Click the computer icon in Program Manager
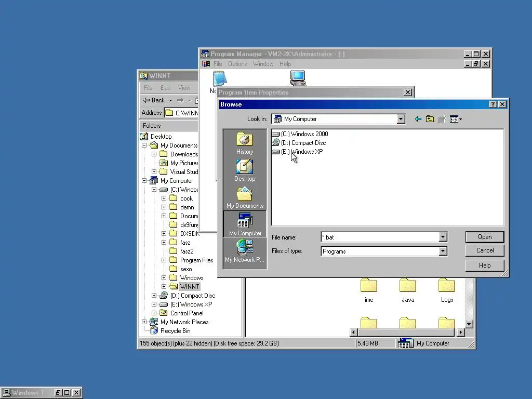This screenshot has width=532, height=399. (x=298, y=78)
